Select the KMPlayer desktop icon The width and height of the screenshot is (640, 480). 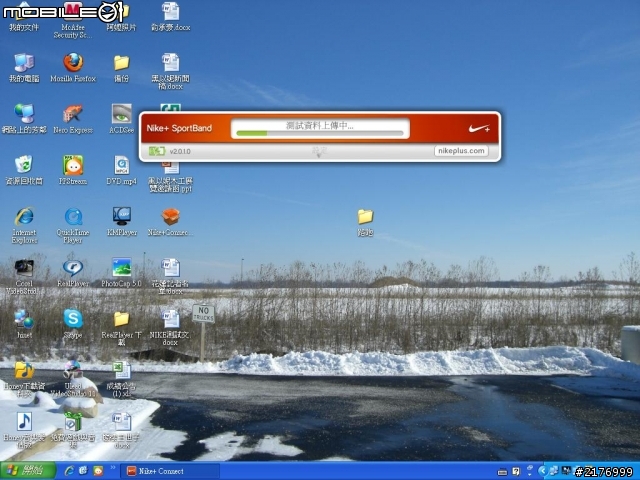pyautogui.click(x=122, y=216)
